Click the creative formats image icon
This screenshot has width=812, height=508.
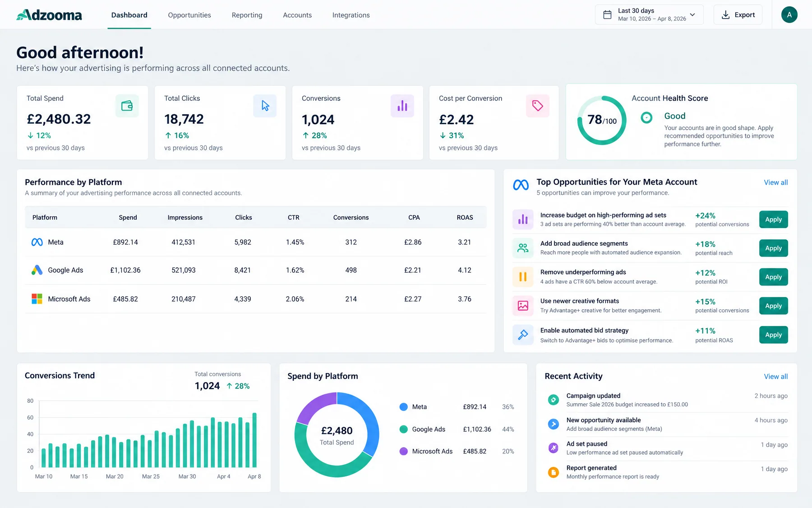[x=523, y=306]
